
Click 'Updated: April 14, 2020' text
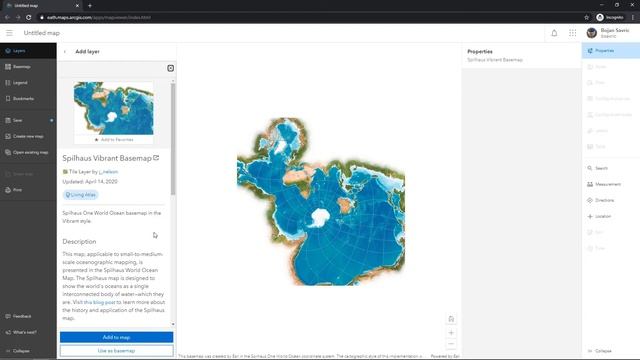click(90, 182)
